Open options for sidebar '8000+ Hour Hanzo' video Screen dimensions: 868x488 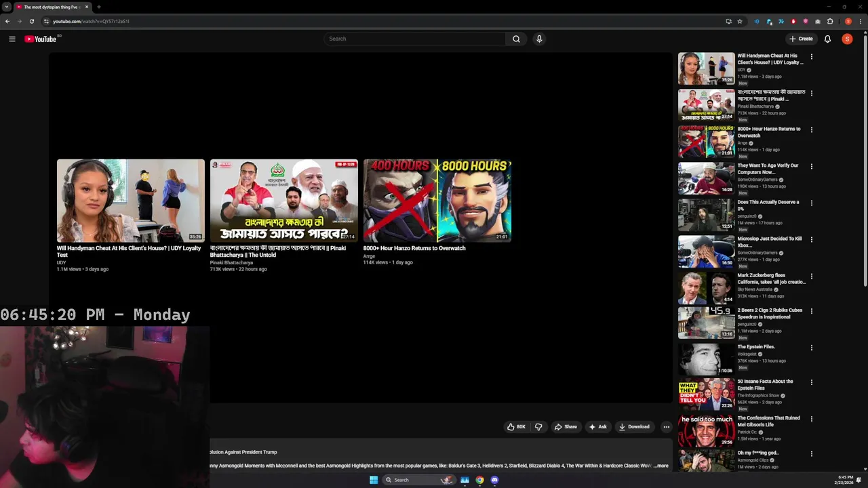(x=811, y=130)
